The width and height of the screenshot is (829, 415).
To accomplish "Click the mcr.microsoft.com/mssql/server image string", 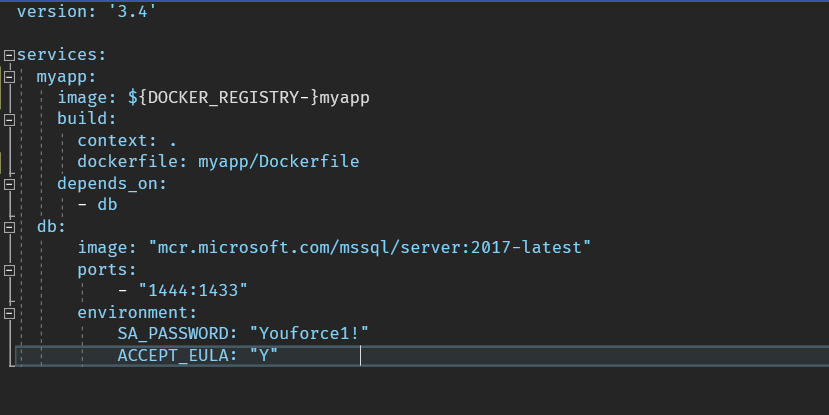I will pos(370,247).
